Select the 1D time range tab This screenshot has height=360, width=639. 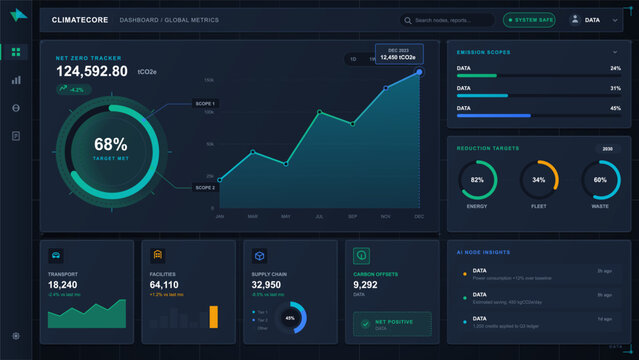coord(353,60)
